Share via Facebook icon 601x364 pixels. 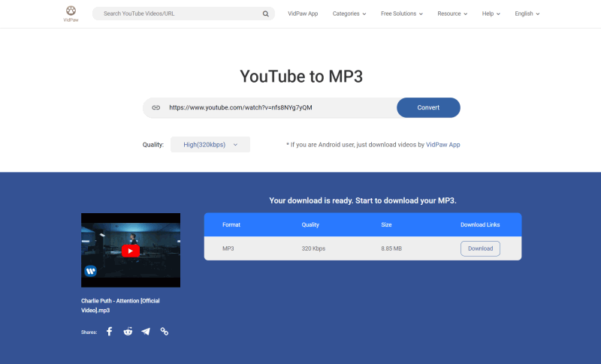pyautogui.click(x=109, y=331)
